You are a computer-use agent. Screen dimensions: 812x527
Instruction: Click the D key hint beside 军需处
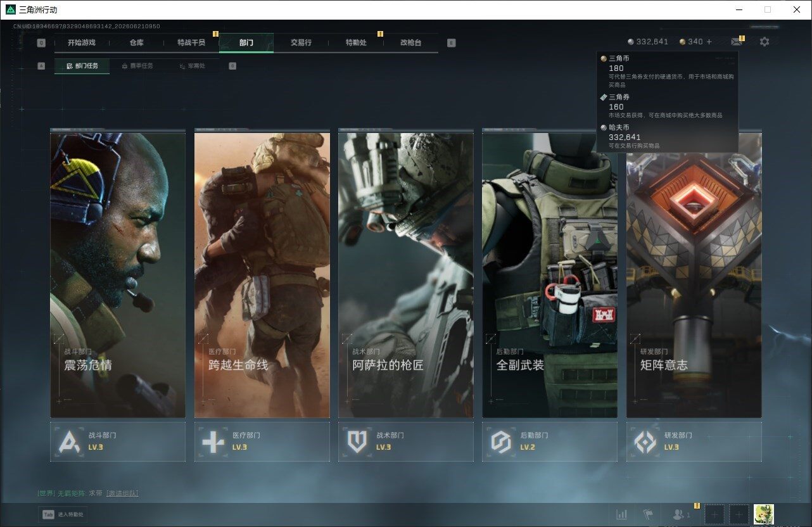click(232, 66)
